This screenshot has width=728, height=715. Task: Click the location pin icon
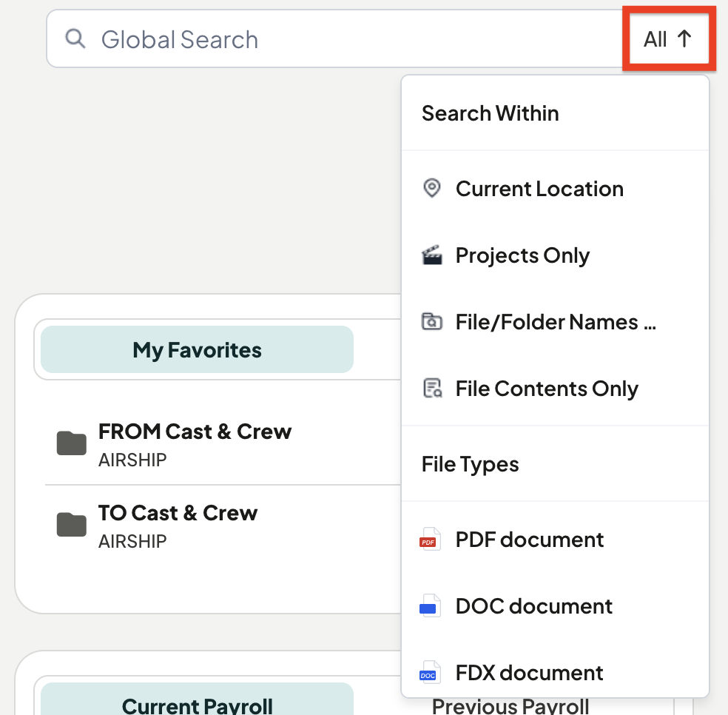click(432, 188)
